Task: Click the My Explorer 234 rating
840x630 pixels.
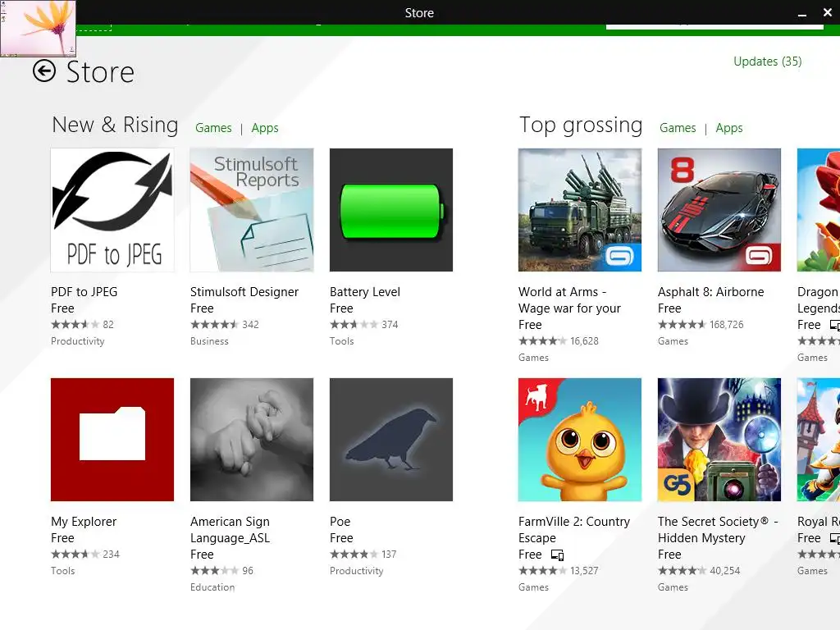Action: [85, 555]
